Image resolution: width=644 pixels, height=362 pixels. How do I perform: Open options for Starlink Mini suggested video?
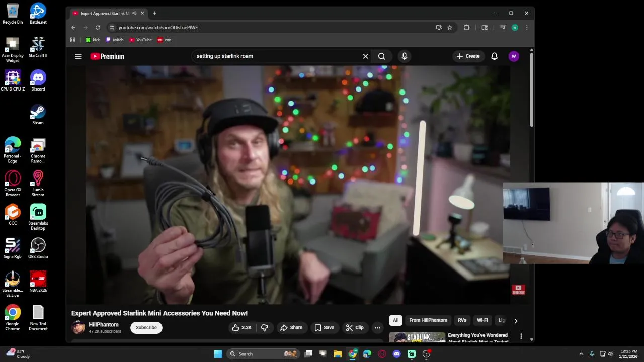point(521,336)
